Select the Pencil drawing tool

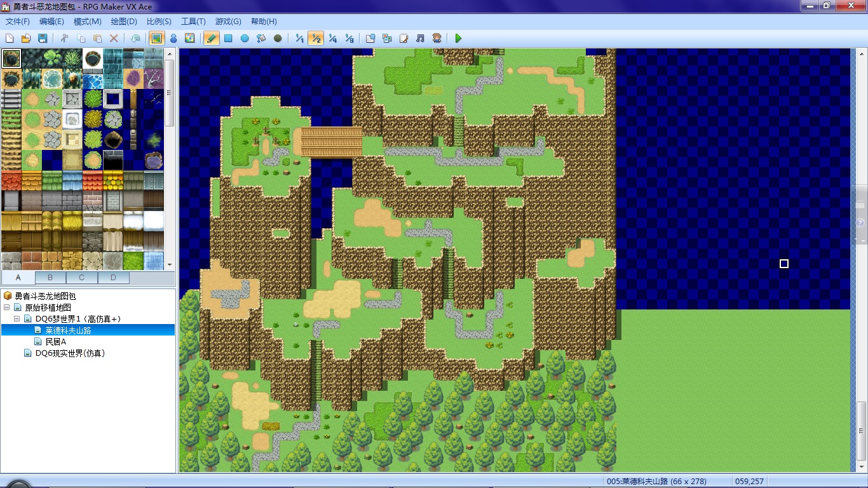212,38
